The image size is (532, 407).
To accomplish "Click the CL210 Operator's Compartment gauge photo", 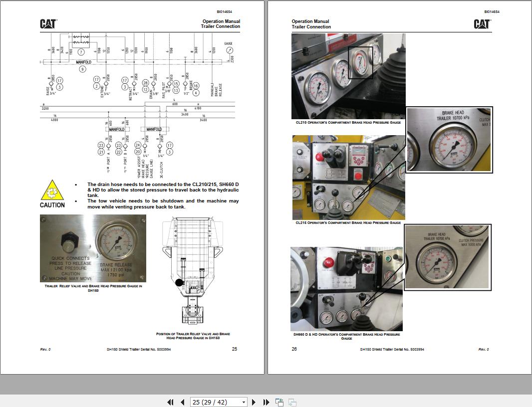I will 348,75.
